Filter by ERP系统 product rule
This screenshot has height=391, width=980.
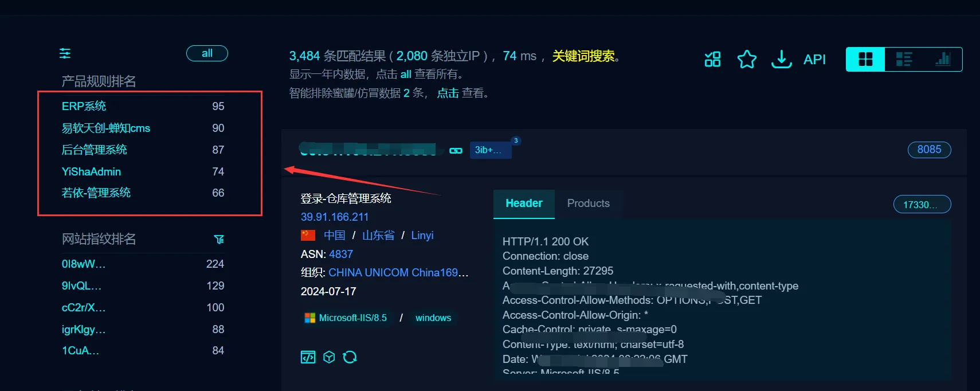click(84, 106)
